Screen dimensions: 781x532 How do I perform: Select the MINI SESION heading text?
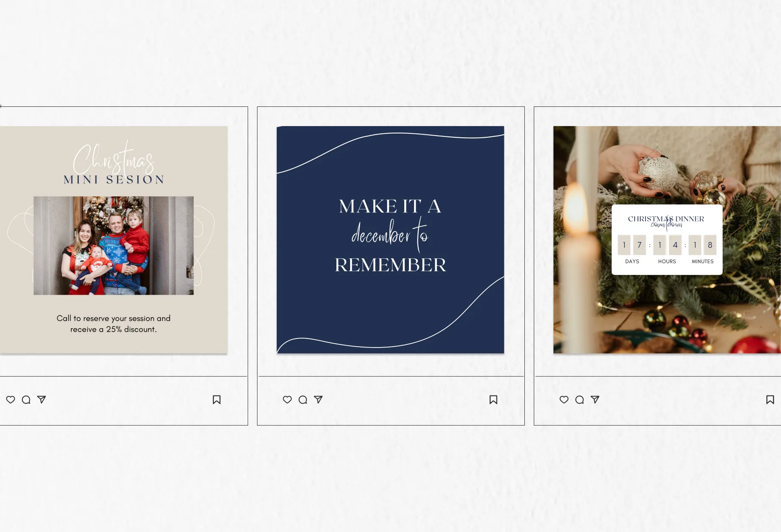[114, 179]
